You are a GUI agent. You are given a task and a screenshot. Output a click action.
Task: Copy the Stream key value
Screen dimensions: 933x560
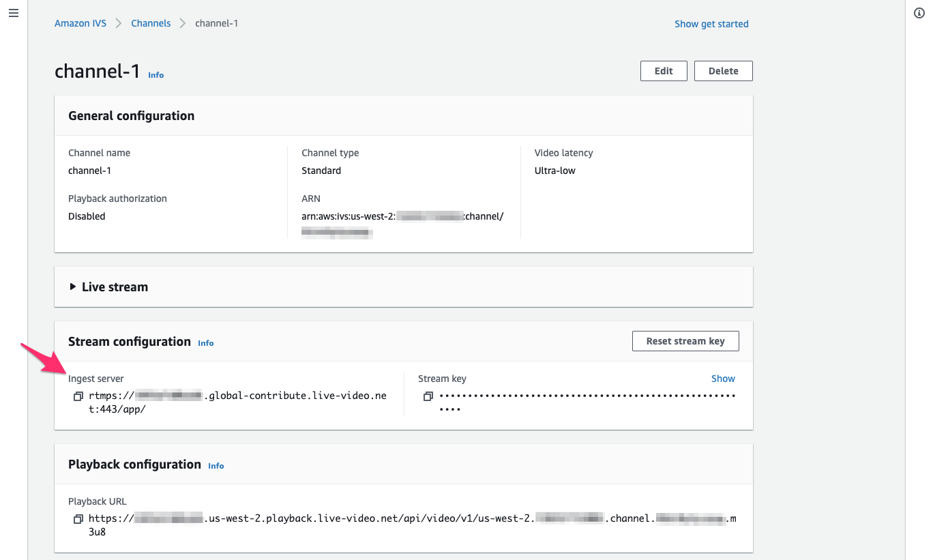(x=428, y=396)
